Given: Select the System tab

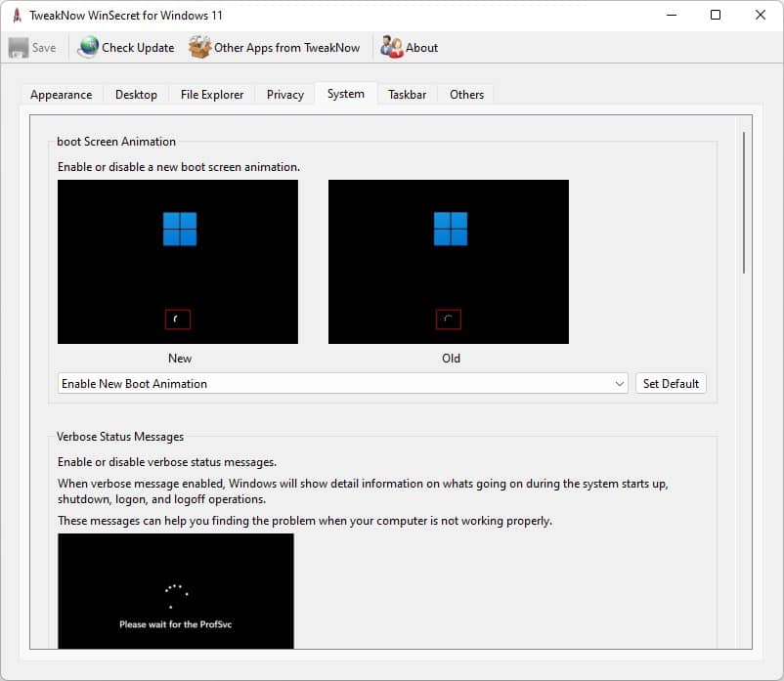Looking at the screenshot, I should [x=345, y=94].
